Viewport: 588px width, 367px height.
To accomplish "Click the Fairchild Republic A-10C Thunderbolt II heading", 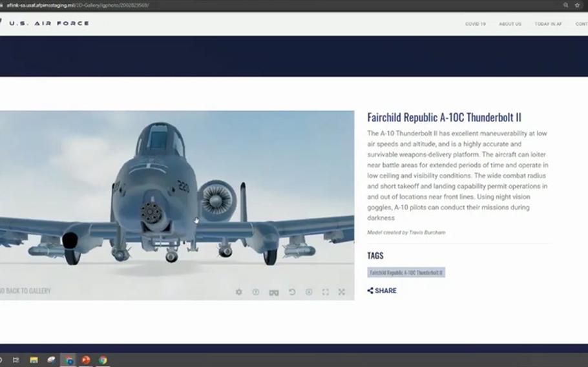I will coord(444,118).
